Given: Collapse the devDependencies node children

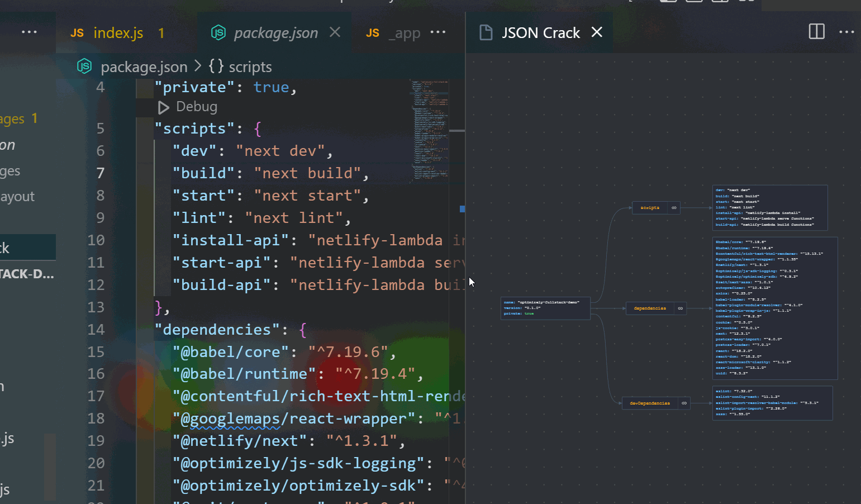Looking at the screenshot, I should [684, 403].
